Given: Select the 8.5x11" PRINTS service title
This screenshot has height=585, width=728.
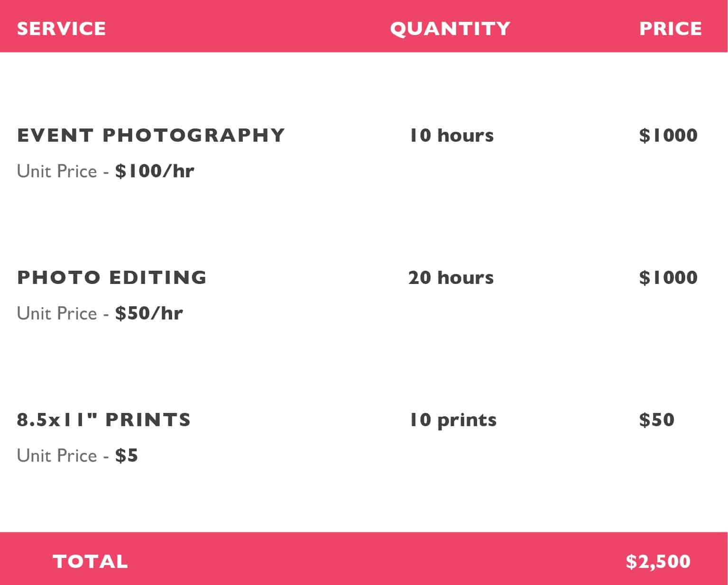Looking at the screenshot, I should pyautogui.click(x=104, y=420).
